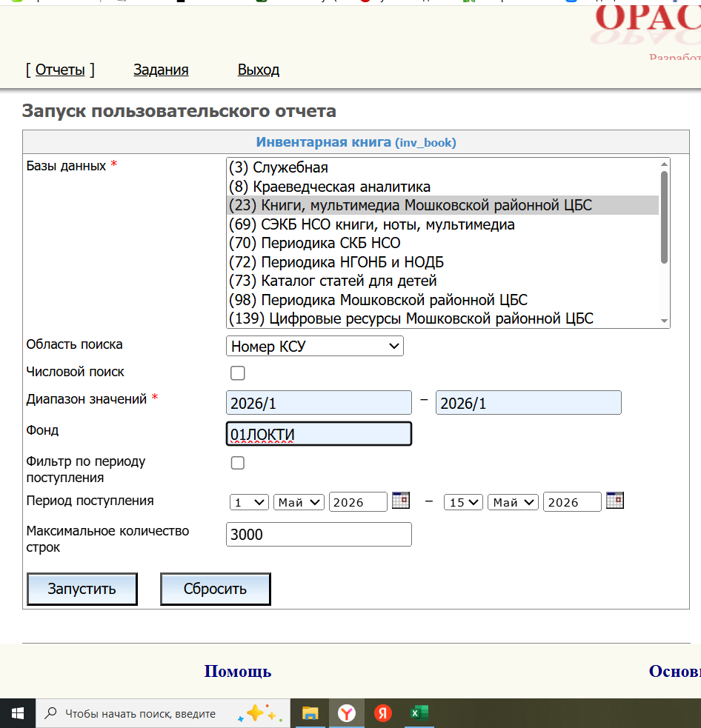Click the database list scrollbar thumb
The image size is (701, 728).
click(664, 217)
